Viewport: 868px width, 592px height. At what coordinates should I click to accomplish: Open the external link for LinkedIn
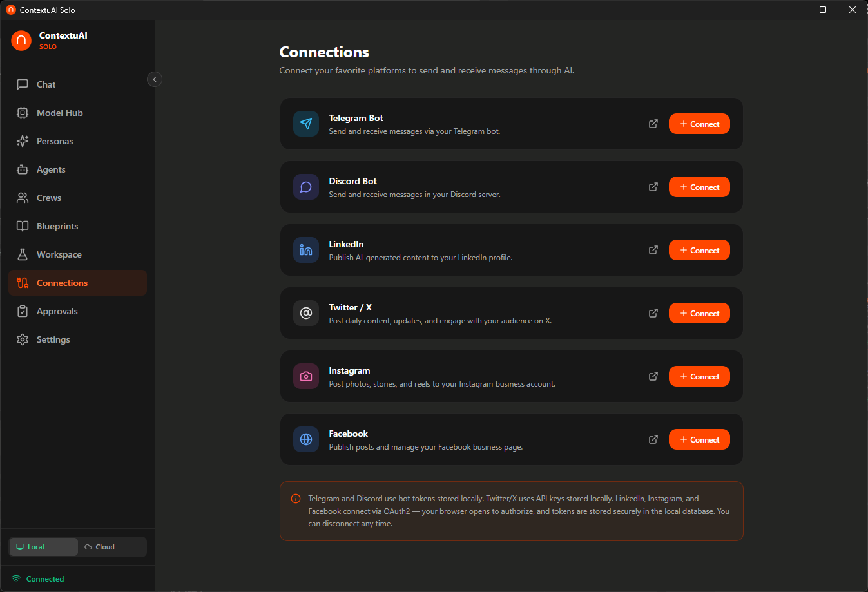pyautogui.click(x=653, y=250)
